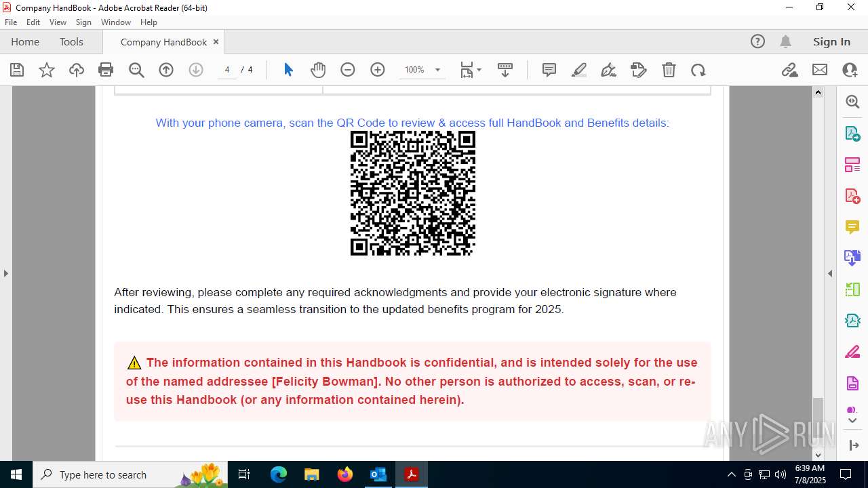
Task: Delete with the trash can icon
Action: point(669,70)
